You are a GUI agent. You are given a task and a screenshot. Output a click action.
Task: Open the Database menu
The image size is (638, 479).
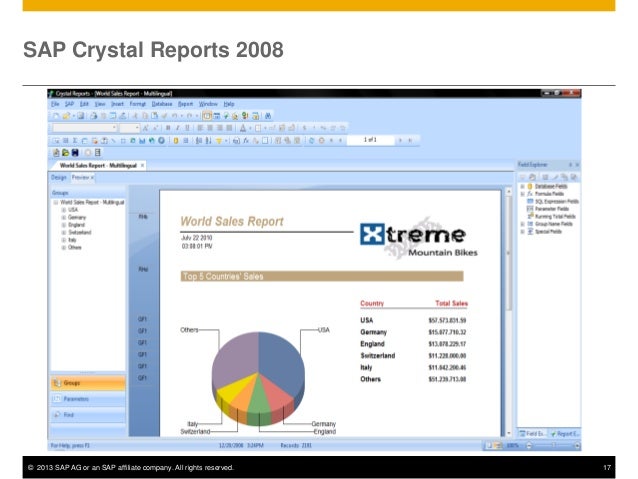tap(162, 104)
